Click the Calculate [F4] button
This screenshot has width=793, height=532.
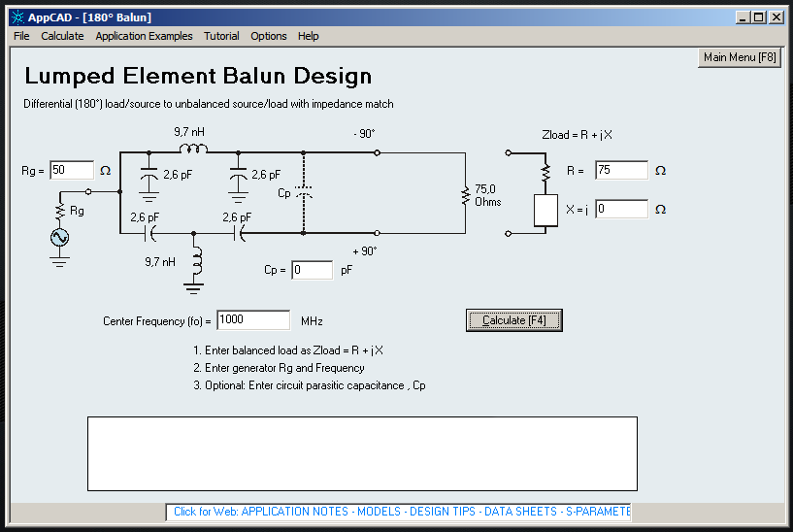(513, 320)
